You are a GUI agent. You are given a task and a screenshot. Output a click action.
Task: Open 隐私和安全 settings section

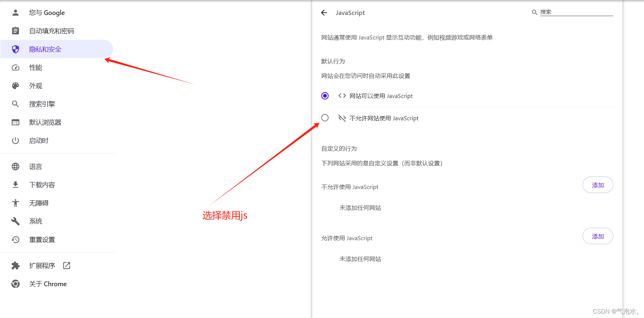pos(57,49)
